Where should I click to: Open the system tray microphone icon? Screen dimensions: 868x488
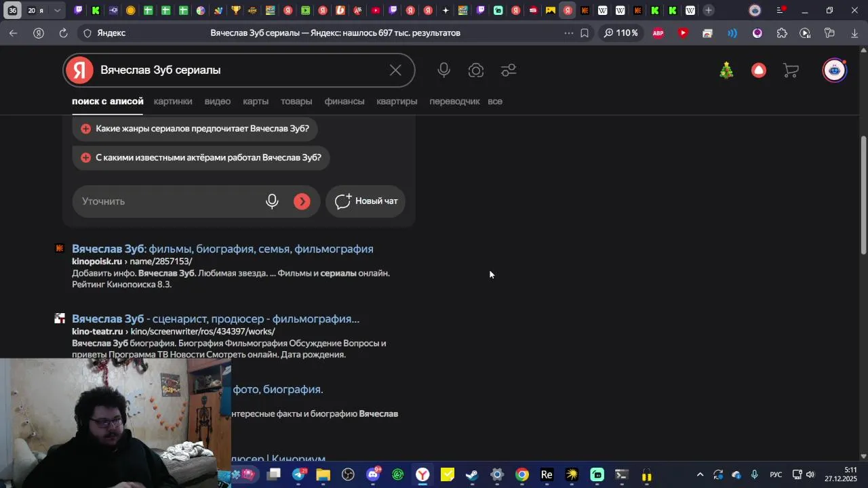coord(754,474)
